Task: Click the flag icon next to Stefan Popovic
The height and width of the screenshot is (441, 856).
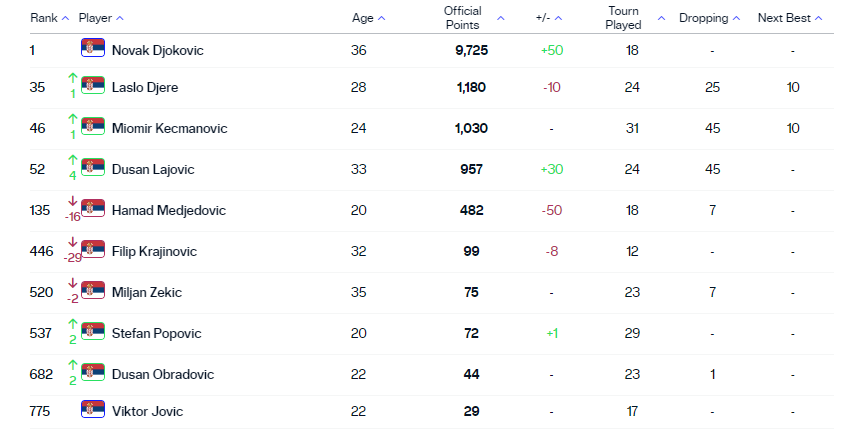Action: tap(93, 331)
